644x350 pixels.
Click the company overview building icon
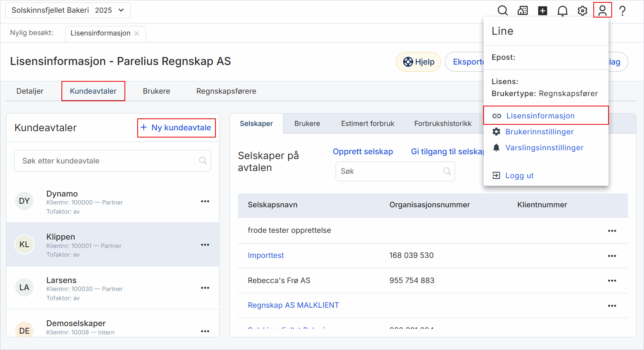[523, 11]
